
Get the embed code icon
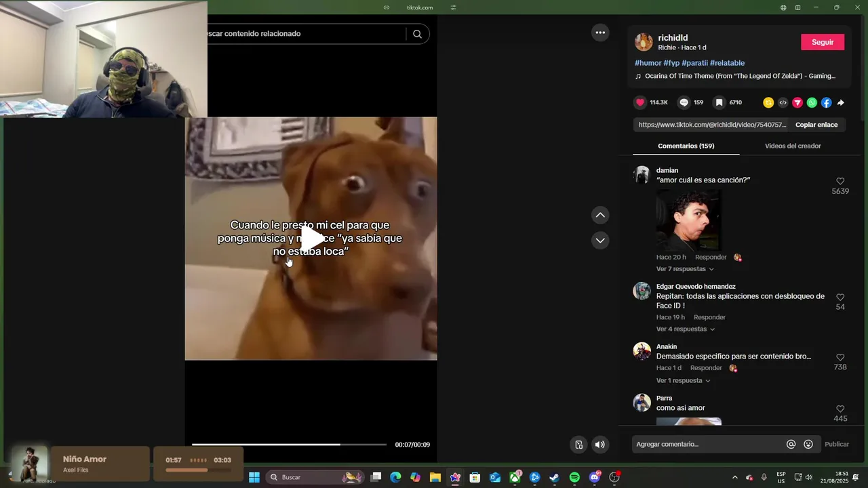783,103
